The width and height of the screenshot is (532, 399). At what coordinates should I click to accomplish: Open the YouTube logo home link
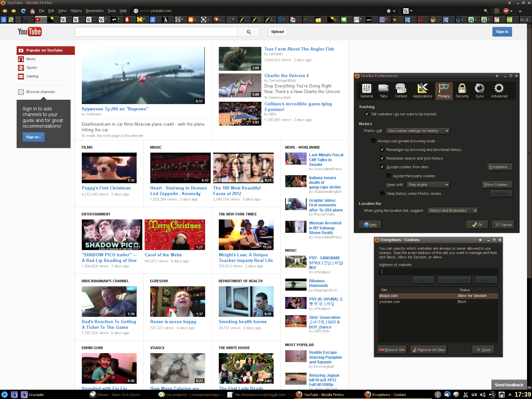(30, 32)
